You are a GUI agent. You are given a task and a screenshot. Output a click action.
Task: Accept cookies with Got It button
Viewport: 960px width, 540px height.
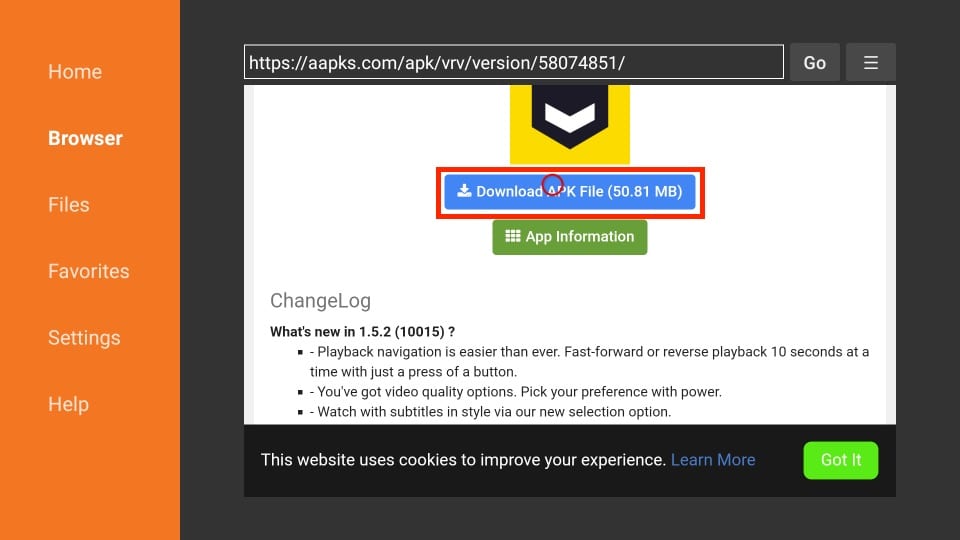[840, 460]
